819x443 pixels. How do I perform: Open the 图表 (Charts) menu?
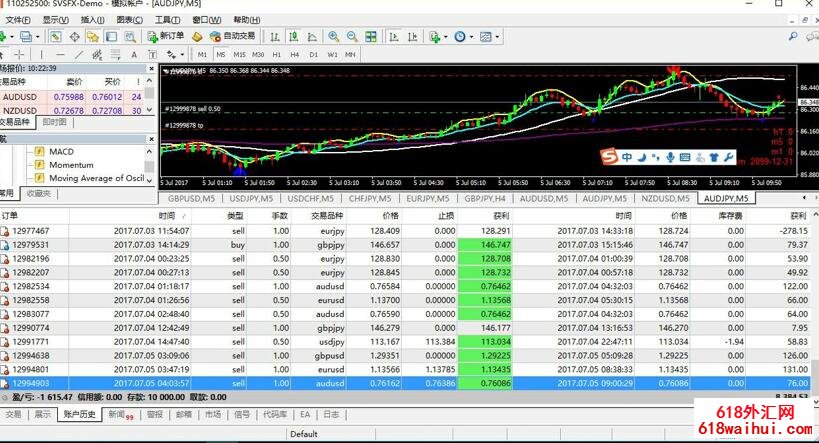coord(128,20)
